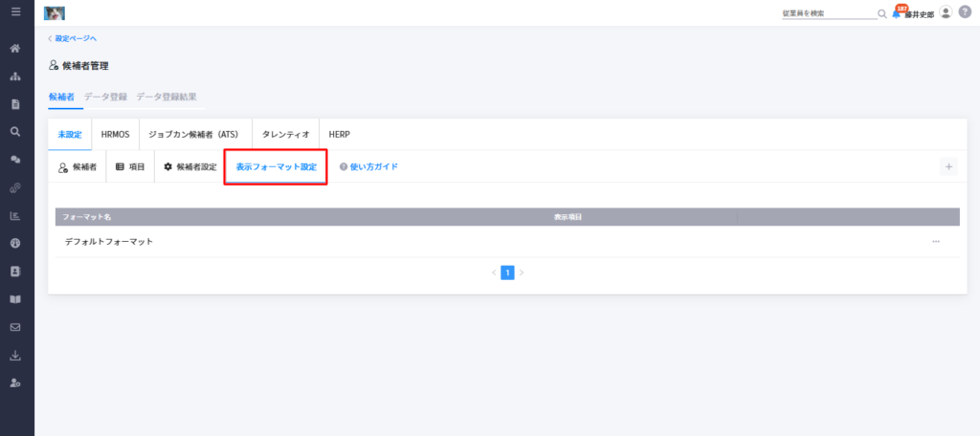Switch to the データ登録 tab

pyautogui.click(x=105, y=97)
